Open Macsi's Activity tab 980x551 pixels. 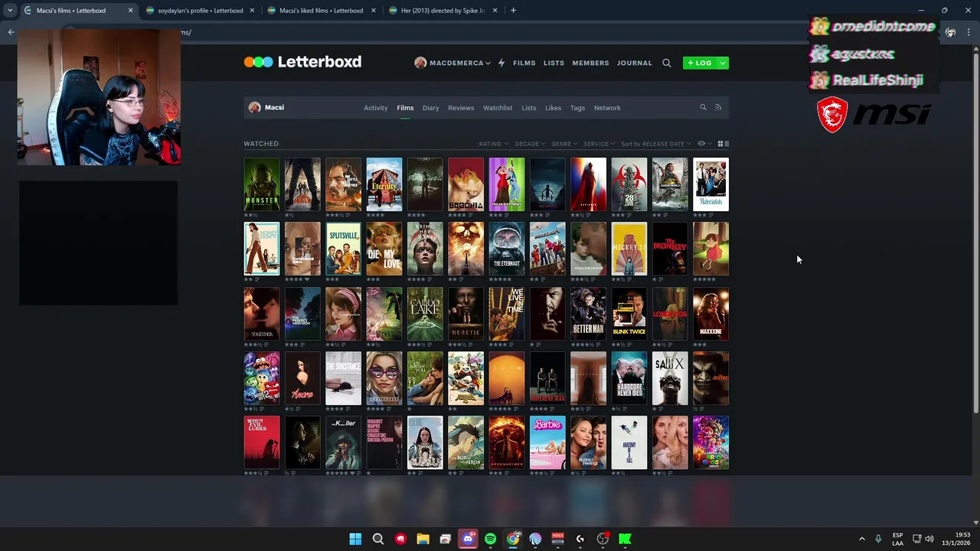[x=375, y=108]
